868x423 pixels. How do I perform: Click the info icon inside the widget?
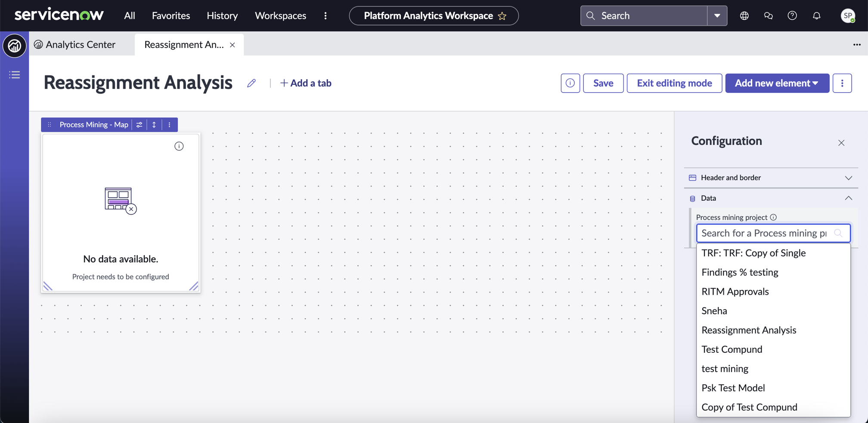coord(179,146)
